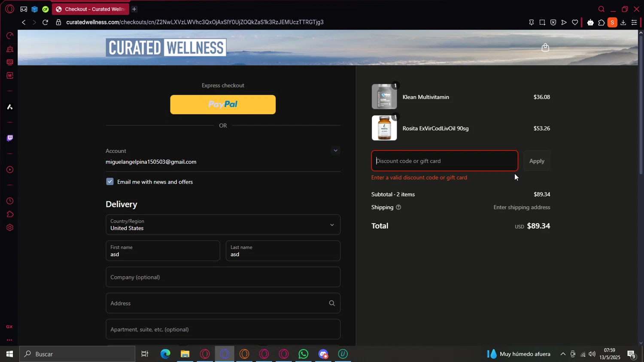
Task: Open sidebar three dots more menu
Action: tap(9, 340)
